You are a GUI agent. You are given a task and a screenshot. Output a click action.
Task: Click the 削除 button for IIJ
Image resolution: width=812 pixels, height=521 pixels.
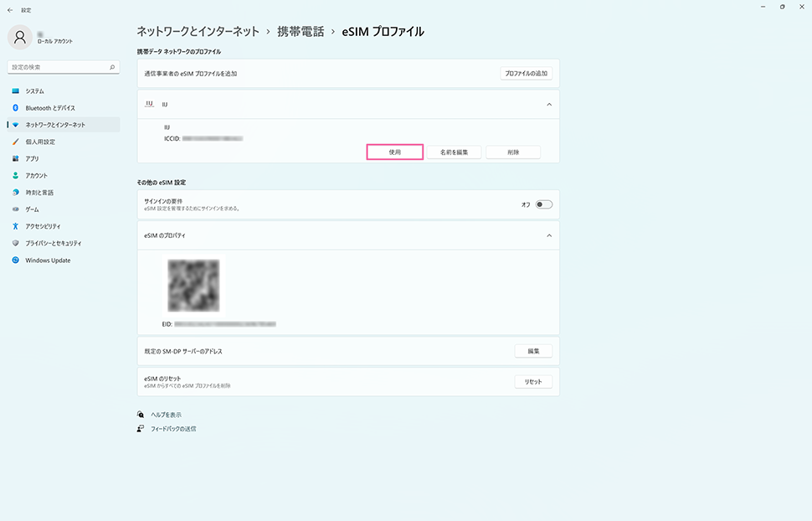tap(513, 152)
